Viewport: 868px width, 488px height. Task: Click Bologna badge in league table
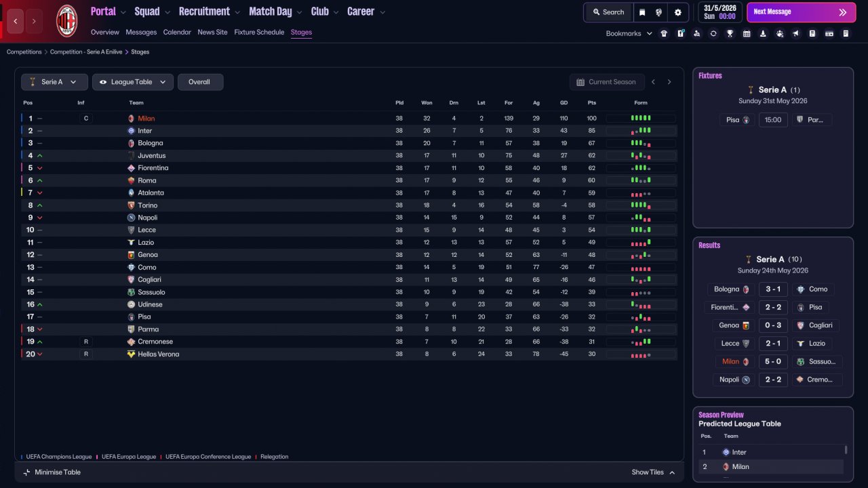131,143
